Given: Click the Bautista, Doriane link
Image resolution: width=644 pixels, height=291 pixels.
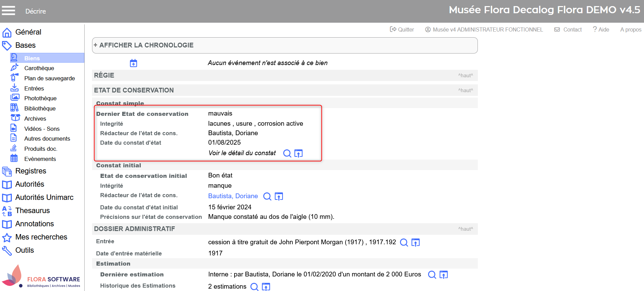Looking at the screenshot, I should [233, 196].
